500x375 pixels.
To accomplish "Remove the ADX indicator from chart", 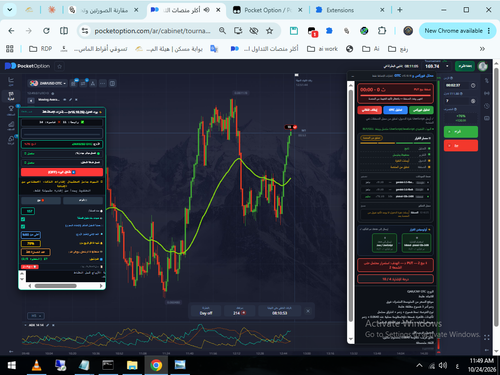I will click(53, 325).
